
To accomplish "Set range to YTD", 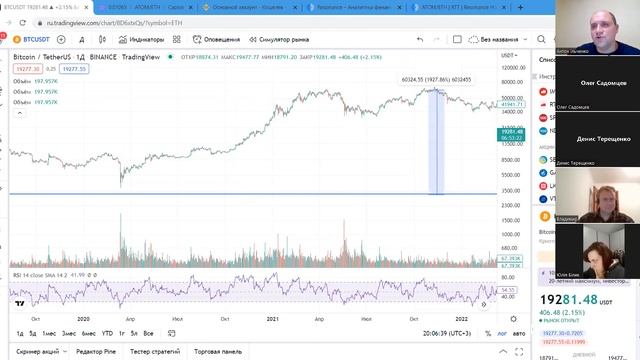I will click(x=107, y=333).
